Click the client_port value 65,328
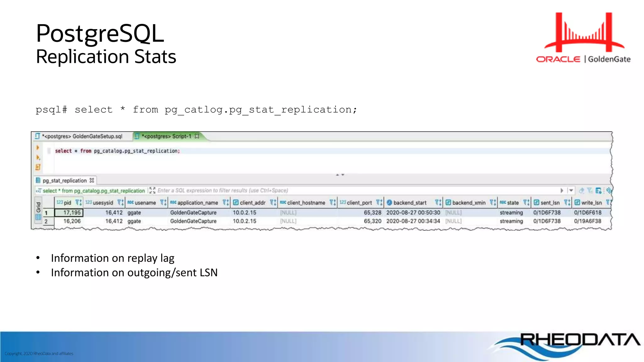The height and width of the screenshot is (362, 644). (x=372, y=213)
